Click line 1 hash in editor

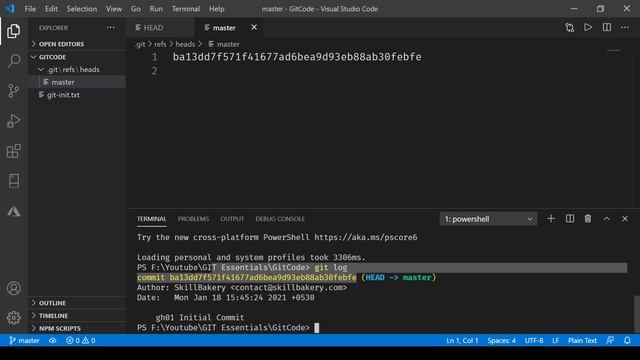(x=297, y=57)
